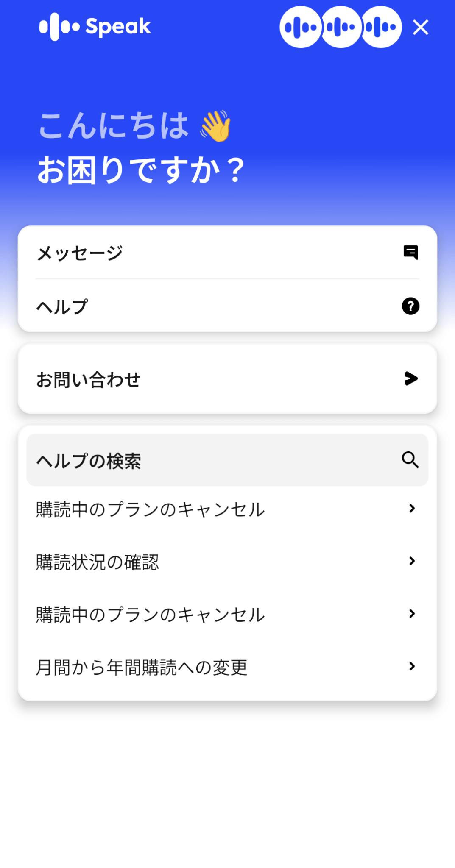This screenshot has width=455, height=868.
Task: Expand chevron beside 月間から年間購読への変更
Action: 412,666
